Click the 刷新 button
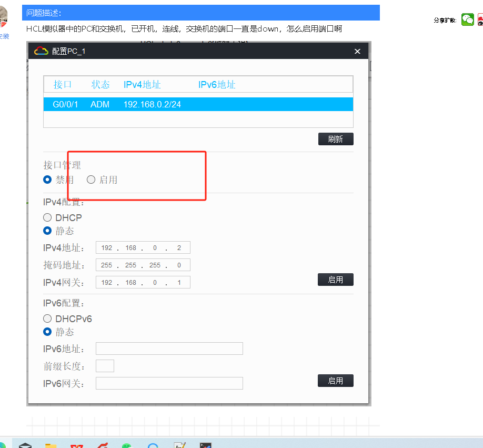 click(336, 139)
